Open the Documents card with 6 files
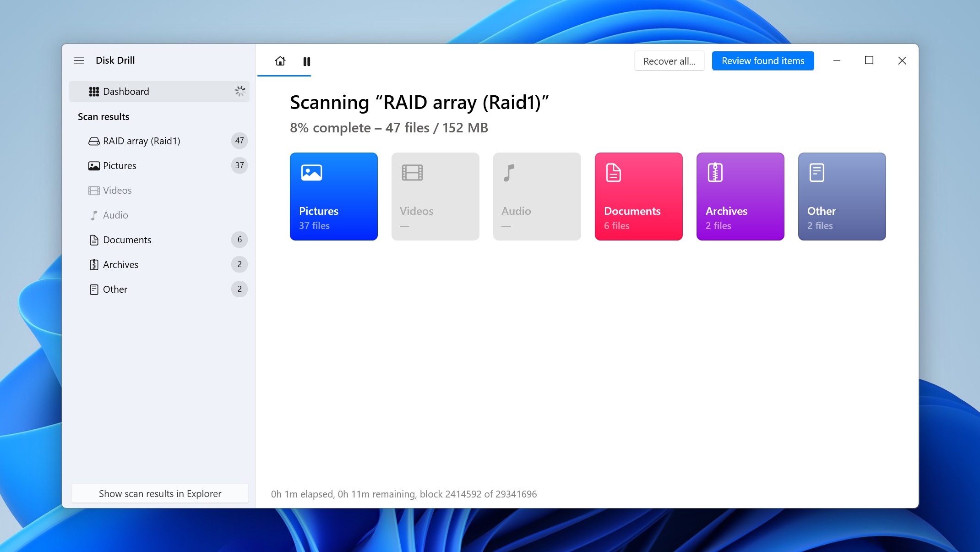Viewport: 980px width, 552px height. click(x=638, y=197)
